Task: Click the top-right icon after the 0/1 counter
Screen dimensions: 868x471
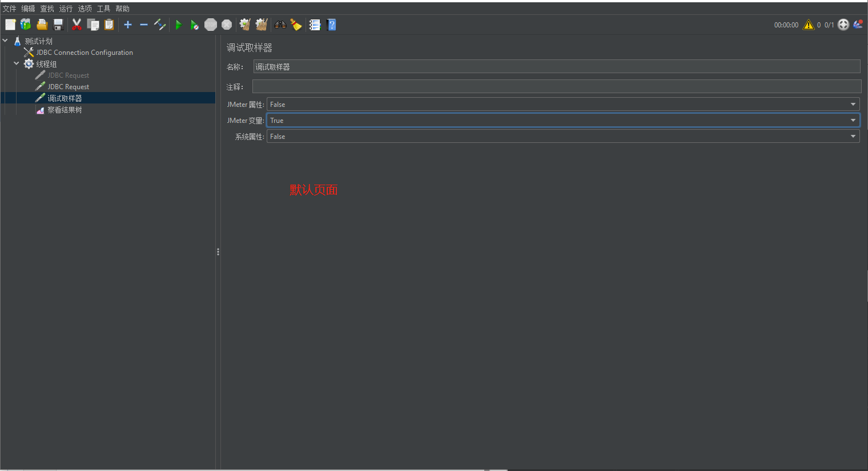Action: pos(858,24)
